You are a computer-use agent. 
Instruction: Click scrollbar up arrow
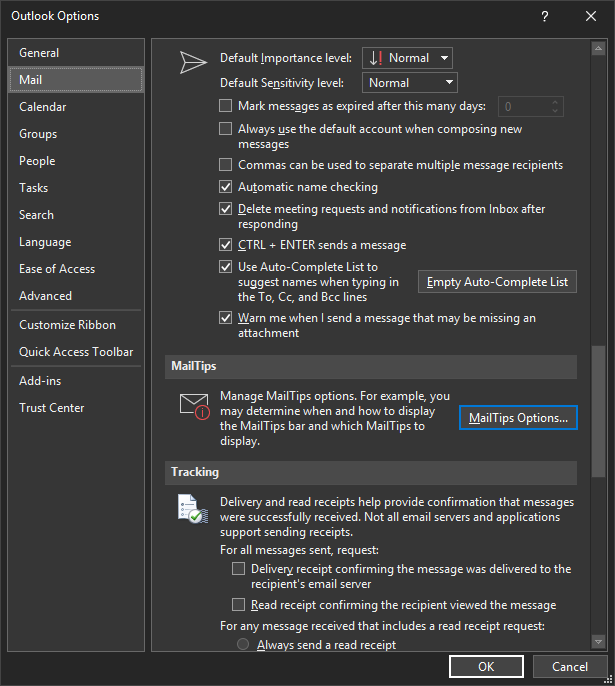coord(598,48)
